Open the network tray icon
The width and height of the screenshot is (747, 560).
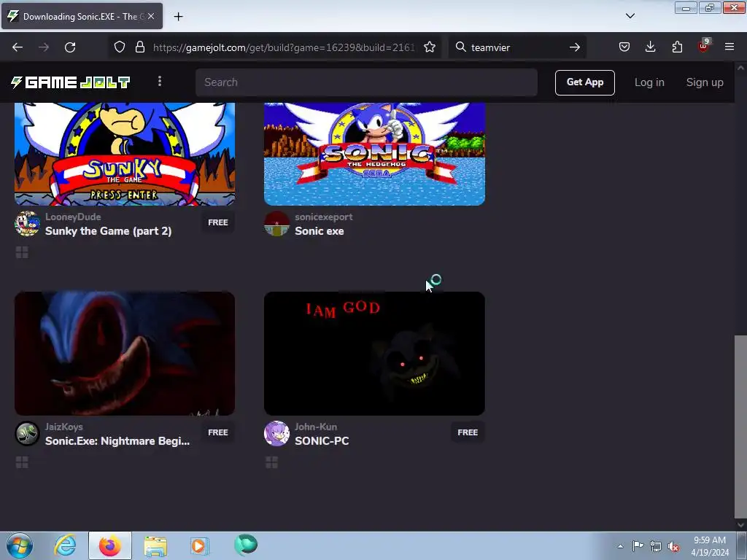point(656,546)
